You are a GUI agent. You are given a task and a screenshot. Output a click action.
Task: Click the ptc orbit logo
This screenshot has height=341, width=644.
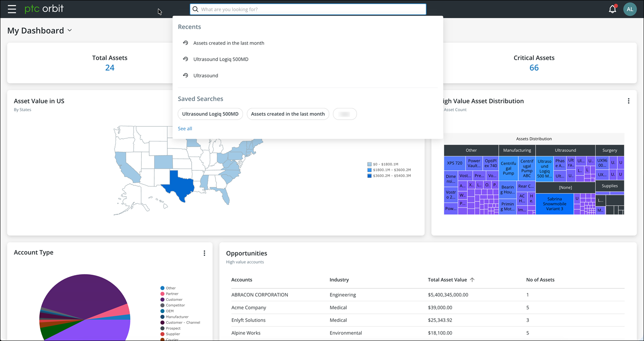tap(44, 9)
